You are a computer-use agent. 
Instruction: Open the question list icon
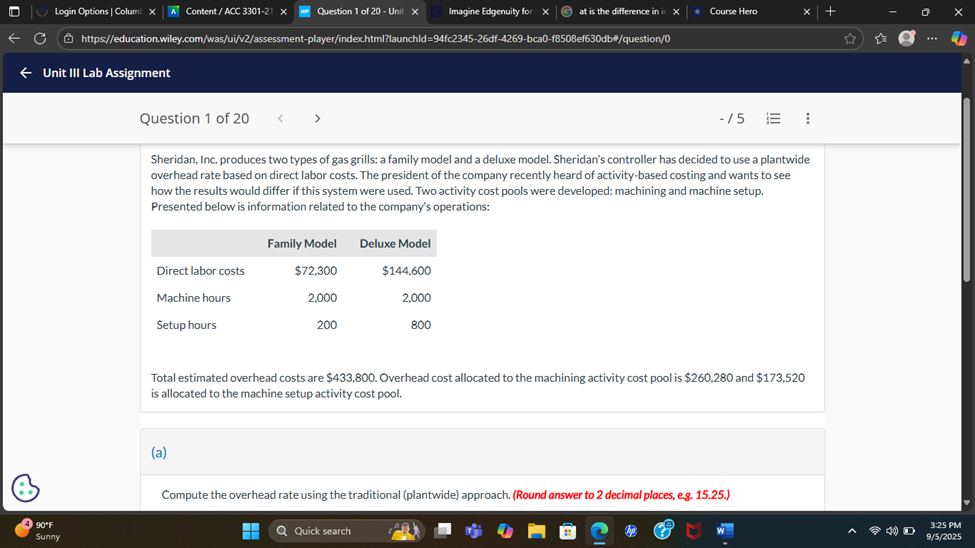click(773, 118)
